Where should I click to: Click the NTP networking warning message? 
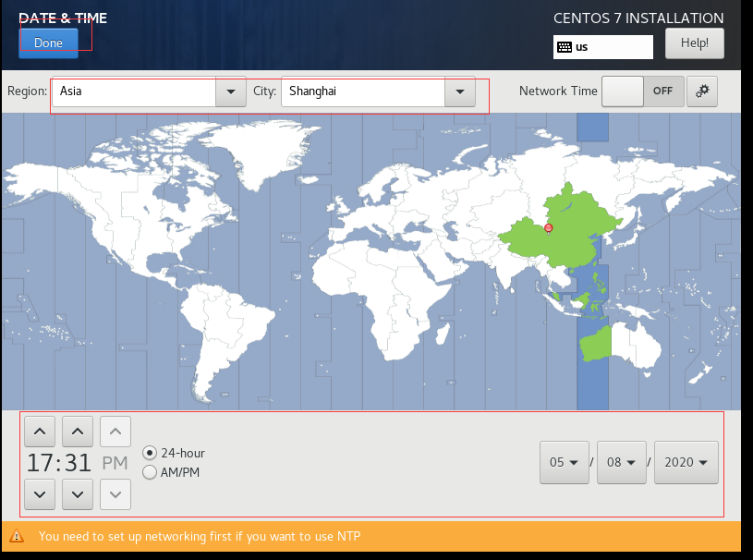[200, 536]
